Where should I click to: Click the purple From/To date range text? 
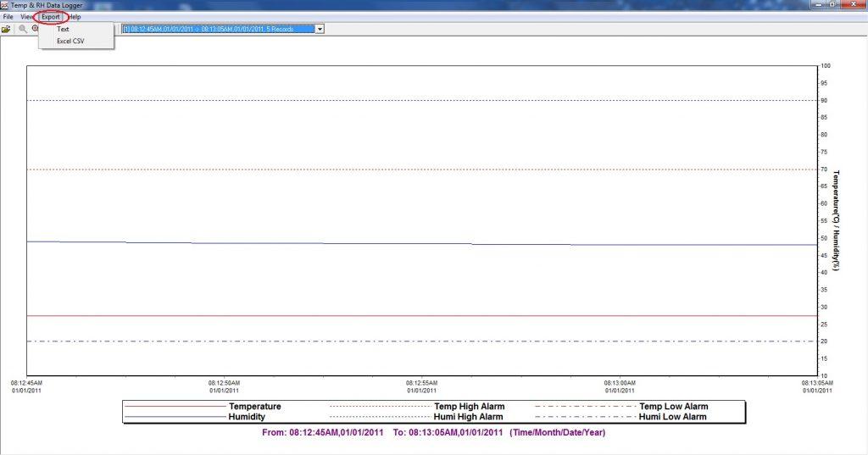coord(433,433)
